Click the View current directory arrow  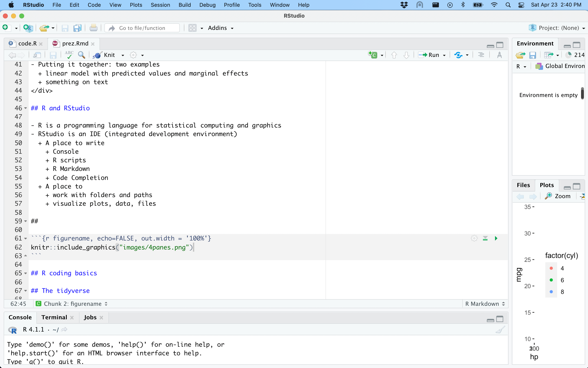pos(64,330)
